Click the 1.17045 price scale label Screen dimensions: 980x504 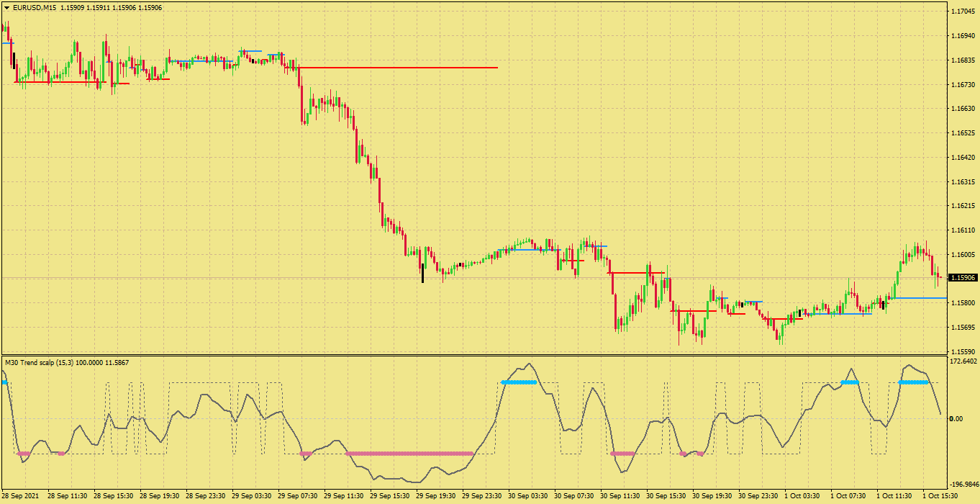pos(963,12)
